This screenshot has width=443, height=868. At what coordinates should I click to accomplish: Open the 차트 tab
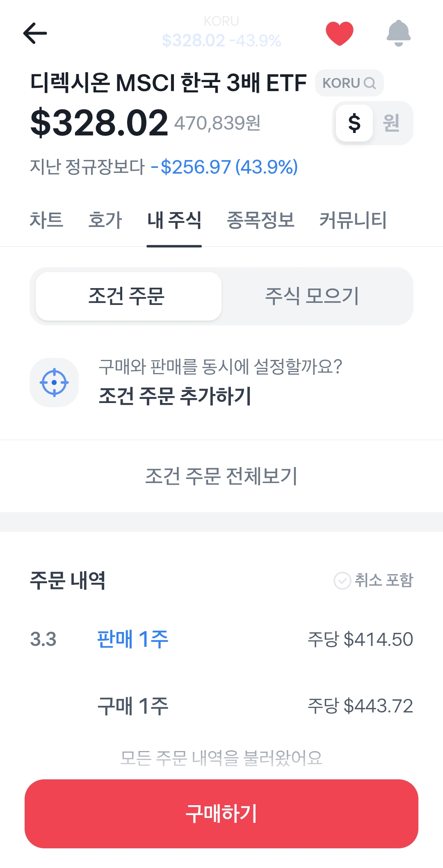click(x=46, y=220)
